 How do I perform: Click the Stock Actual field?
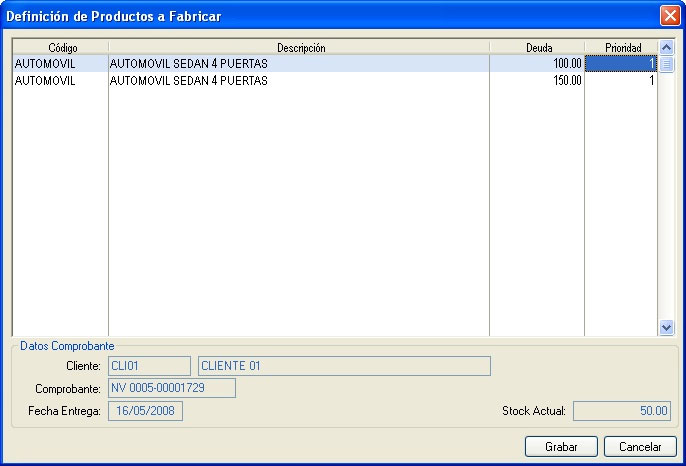point(622,411)
